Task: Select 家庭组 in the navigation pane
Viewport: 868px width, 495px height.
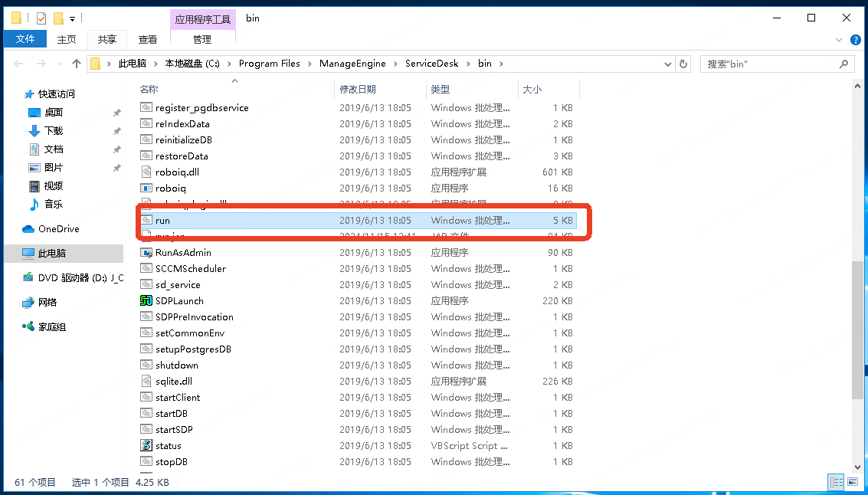Action: coord(51,326)
